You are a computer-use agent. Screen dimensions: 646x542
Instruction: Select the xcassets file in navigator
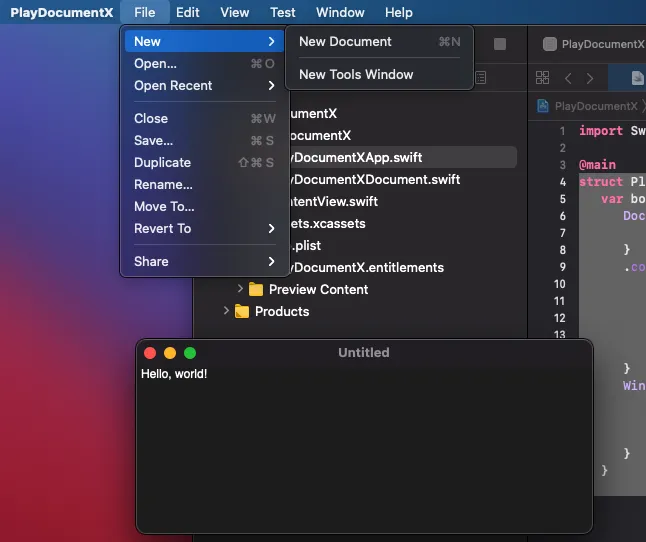pyautogui.click(x=328, y=224)
